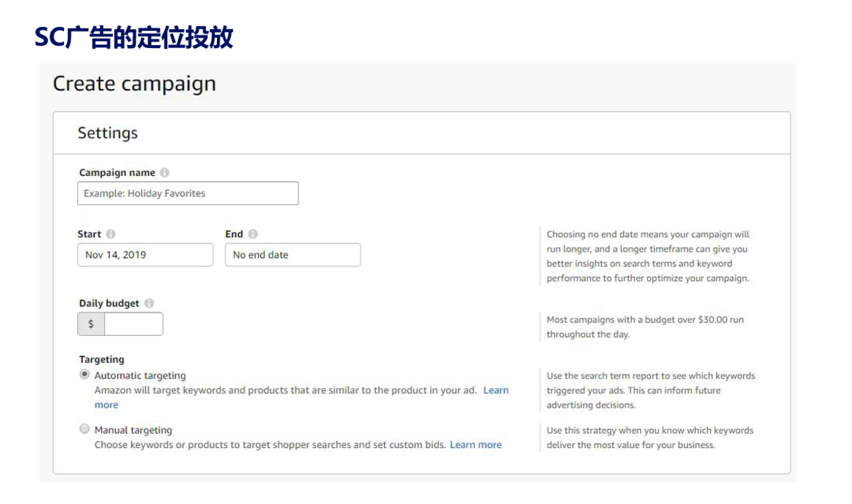This screenshot has height=504, width=852.
Task: Click the Campaign name text field
Action: pos(188,193)
